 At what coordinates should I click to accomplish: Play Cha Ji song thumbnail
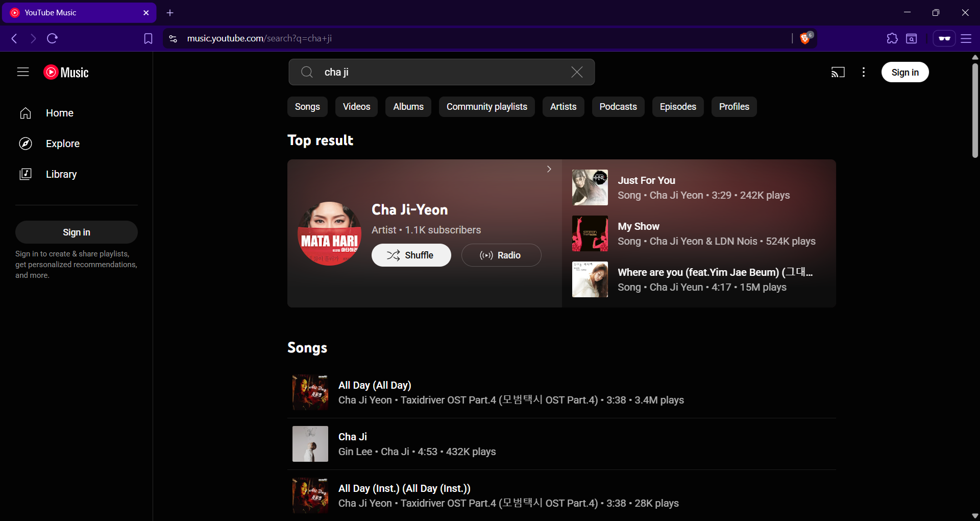click(310, 444)
